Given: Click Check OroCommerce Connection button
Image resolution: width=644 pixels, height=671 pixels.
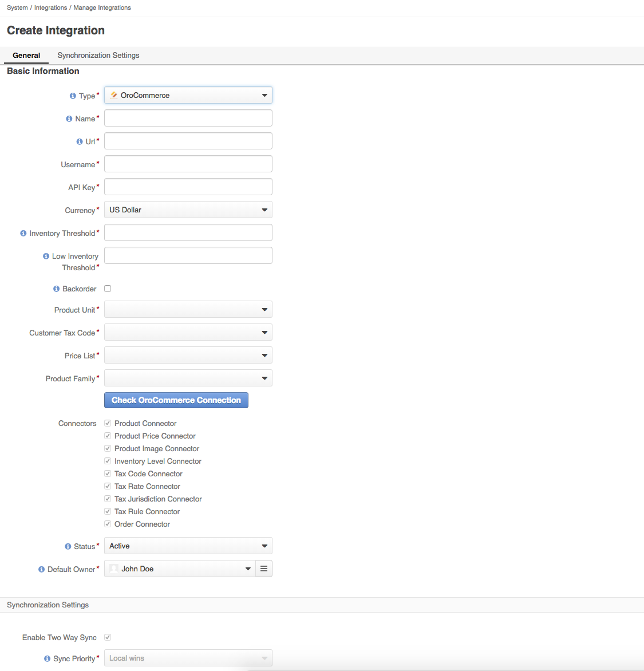Looking at the screenshot, I should point(176,400).
